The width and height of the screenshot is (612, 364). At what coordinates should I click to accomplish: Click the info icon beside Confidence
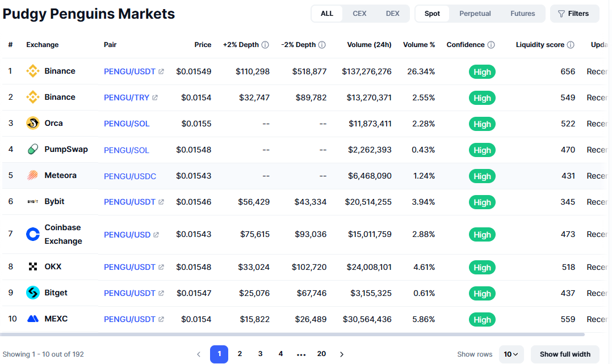click(492, 45)
